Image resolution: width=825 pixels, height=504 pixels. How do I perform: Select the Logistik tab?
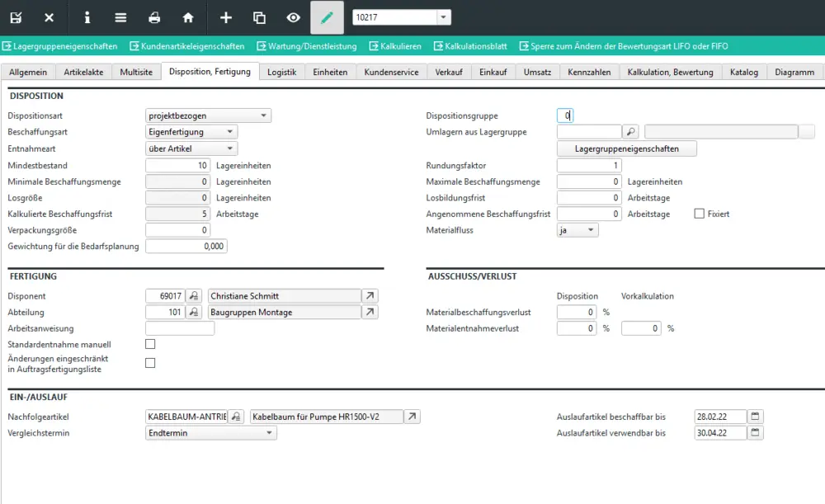(282, 72)
